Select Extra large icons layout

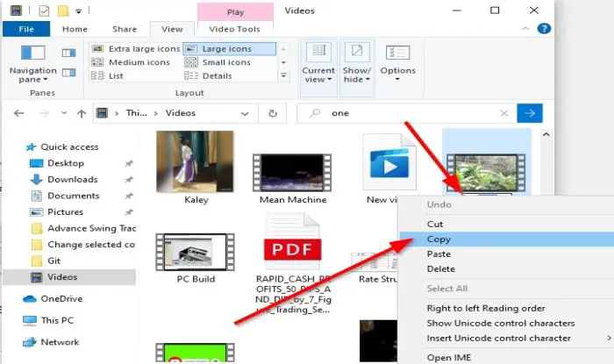[x=135, y=49]
